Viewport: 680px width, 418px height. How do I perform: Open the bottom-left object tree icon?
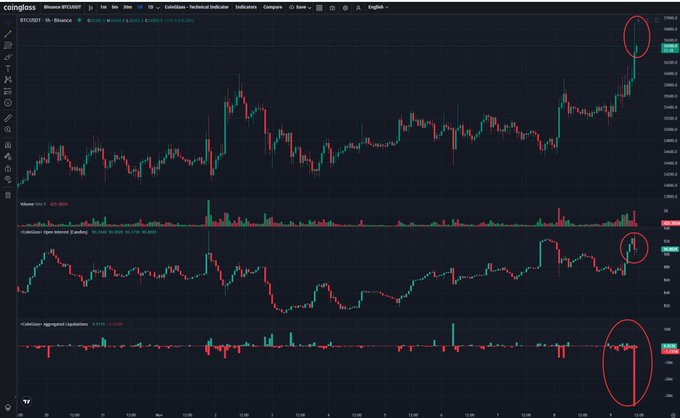click(x=8, y=408)
